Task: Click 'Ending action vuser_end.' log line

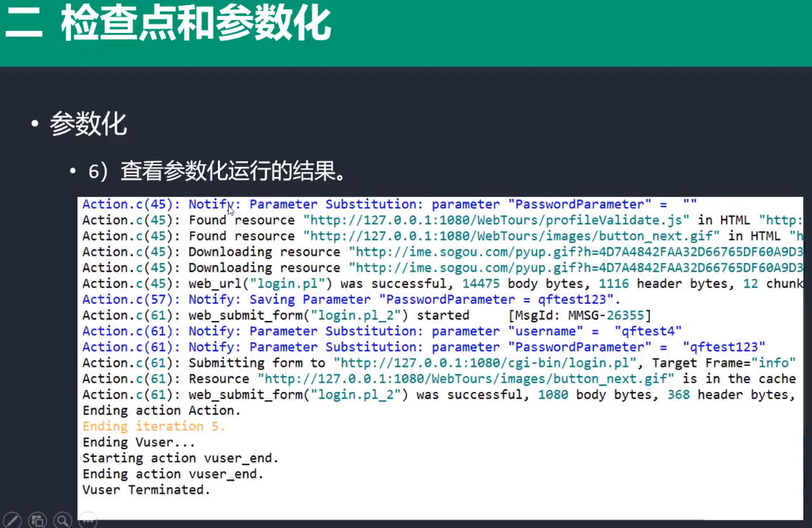Action: (x=173, y=474)
